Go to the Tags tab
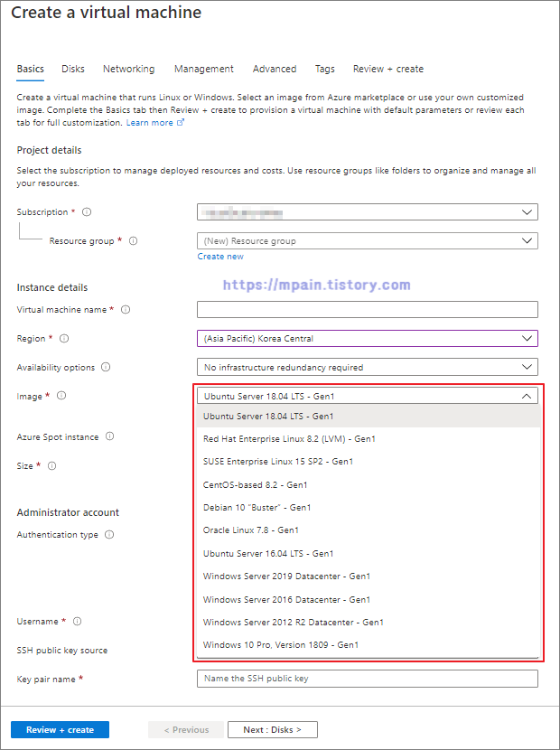This screenshot has width=560, height=750. 325,69
